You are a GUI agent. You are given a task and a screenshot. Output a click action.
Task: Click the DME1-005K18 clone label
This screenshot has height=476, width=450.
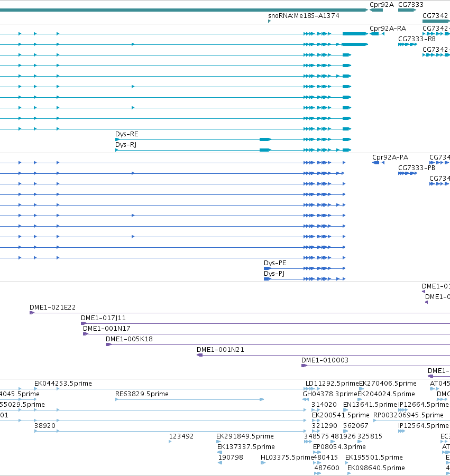[129, 339]
